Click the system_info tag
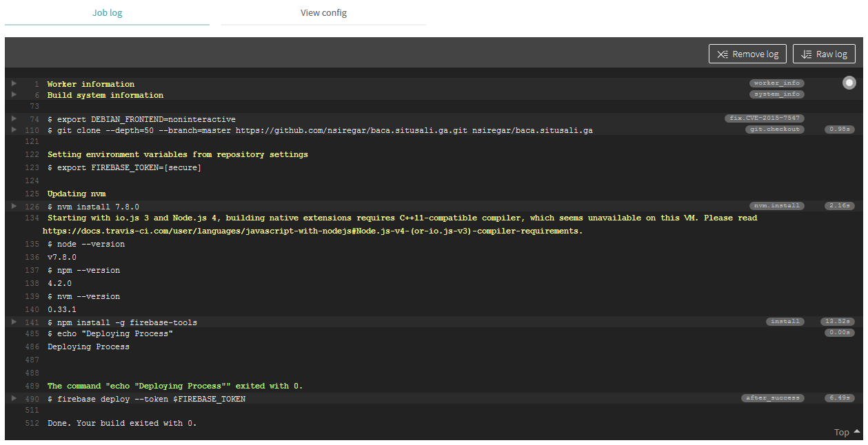This screenshot has height=445, width=868. [777, 94]
